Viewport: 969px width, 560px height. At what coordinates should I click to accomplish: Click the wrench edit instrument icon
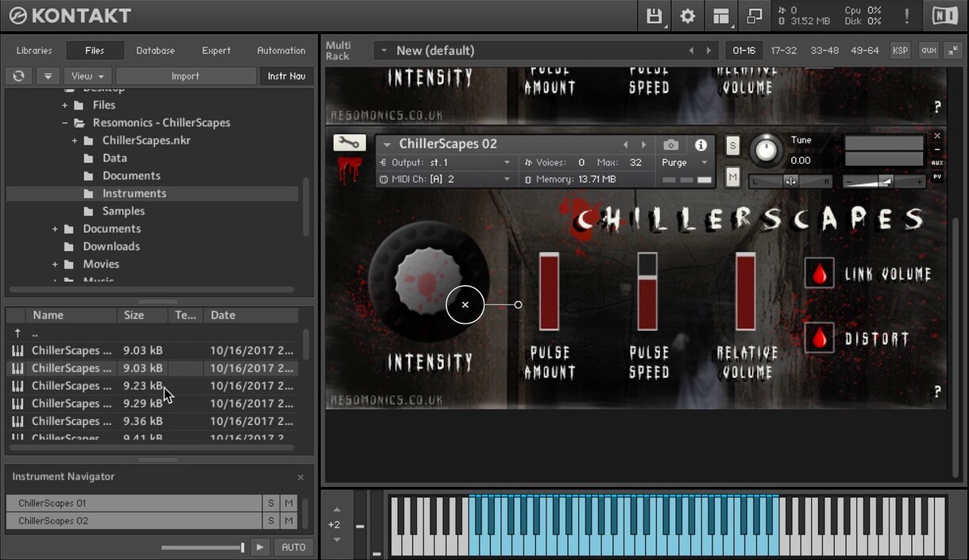click(349, 143)
